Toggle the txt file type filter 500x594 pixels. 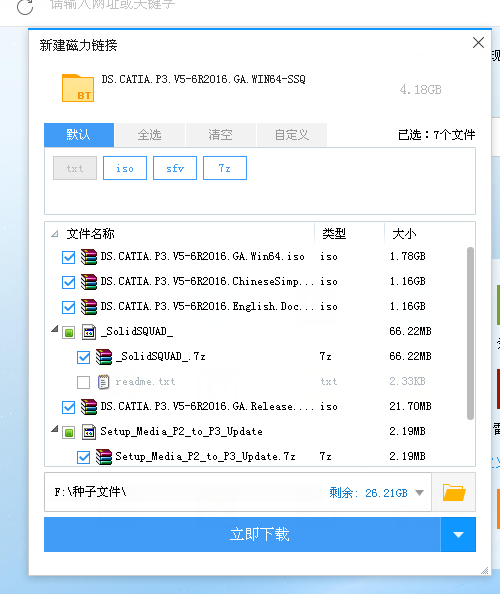(75, 168)
